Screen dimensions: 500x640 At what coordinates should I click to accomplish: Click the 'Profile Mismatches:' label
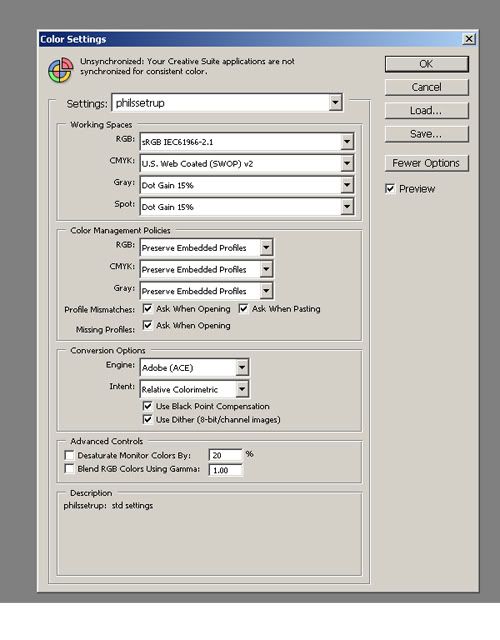click(x=99, y=309)
